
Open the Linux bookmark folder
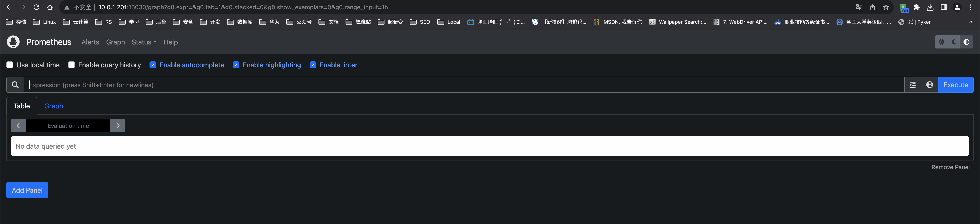(x=44, y=22)
